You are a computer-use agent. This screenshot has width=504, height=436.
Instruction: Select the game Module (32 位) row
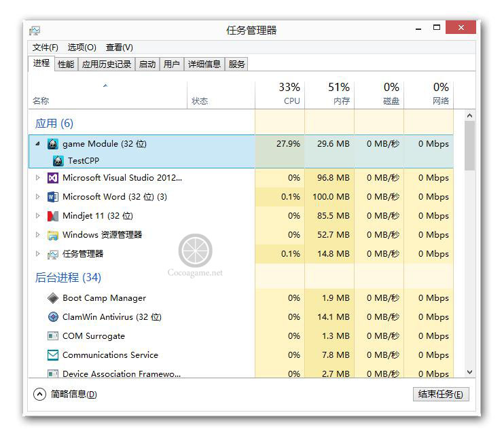(241, 143)
